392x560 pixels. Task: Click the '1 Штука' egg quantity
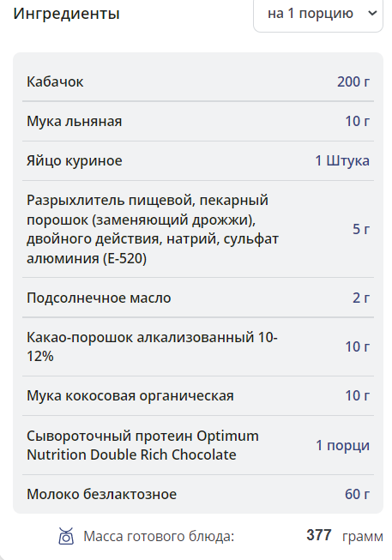(x=342, y=160)
